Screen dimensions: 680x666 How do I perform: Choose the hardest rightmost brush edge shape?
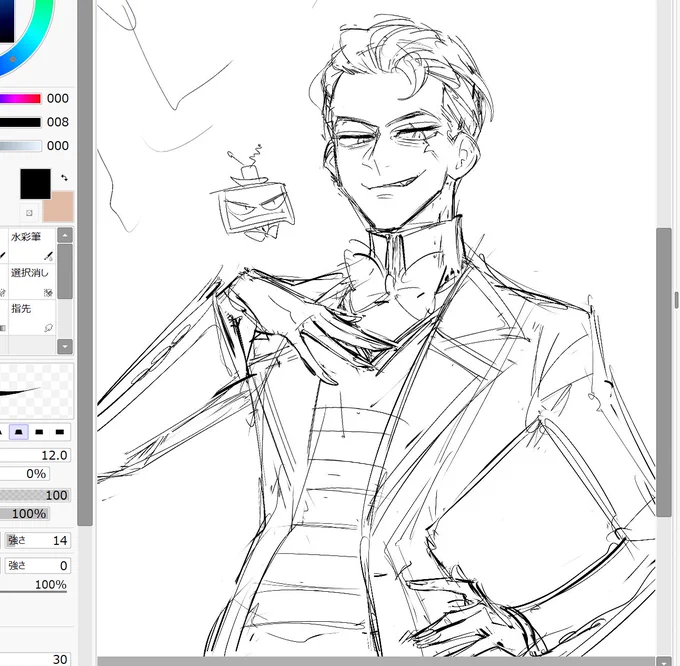(x=60, y=432)
